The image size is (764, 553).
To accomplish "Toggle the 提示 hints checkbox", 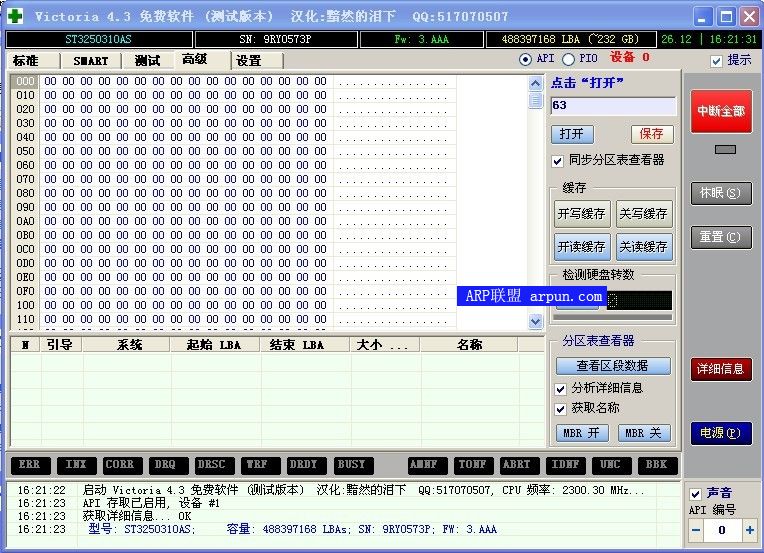I will pos(716,61).
